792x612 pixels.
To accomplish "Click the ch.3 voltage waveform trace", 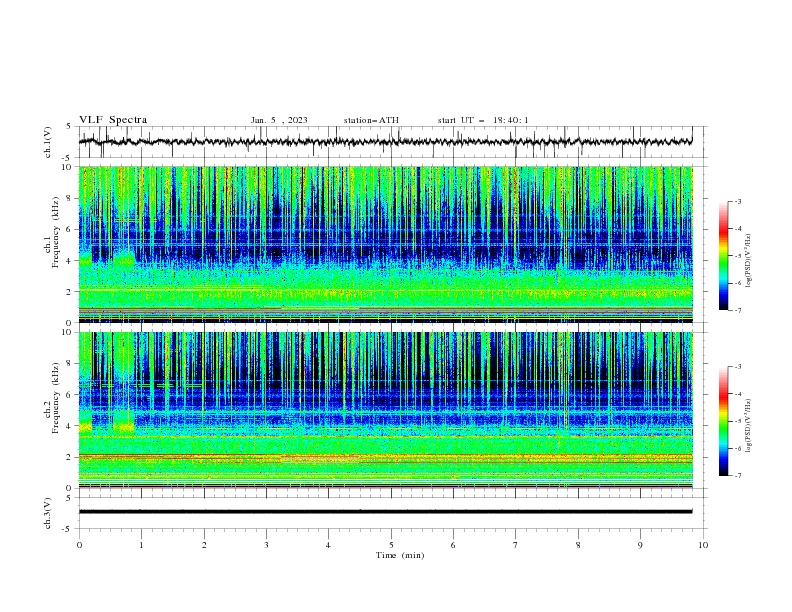I will 385,512.
